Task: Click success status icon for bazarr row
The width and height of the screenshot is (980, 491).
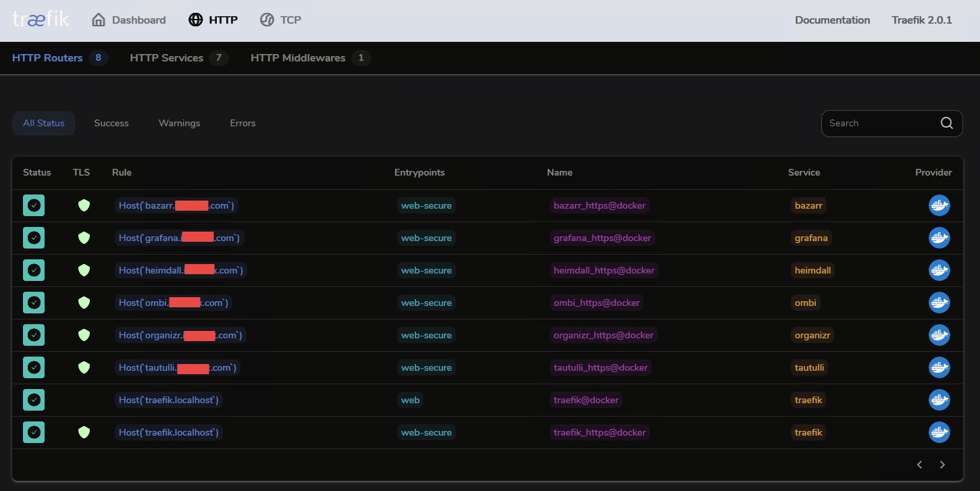Action: pyautogui.click(x=34, y=205)
